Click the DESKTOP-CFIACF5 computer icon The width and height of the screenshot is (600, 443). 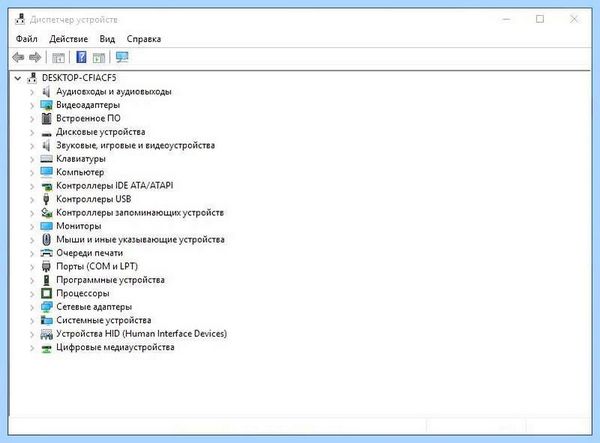click(x=32, y=78)
